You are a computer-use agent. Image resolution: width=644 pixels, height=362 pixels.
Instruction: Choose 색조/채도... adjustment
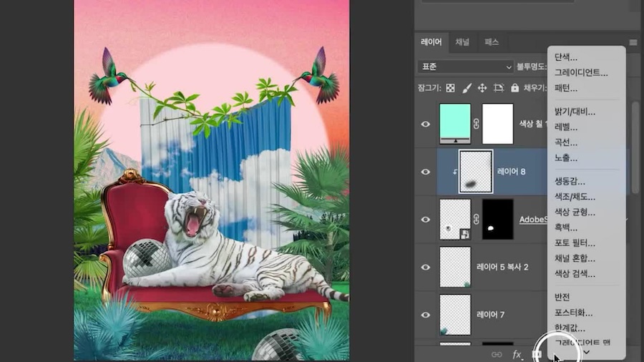pyautogui.click(x=575, y=197)
